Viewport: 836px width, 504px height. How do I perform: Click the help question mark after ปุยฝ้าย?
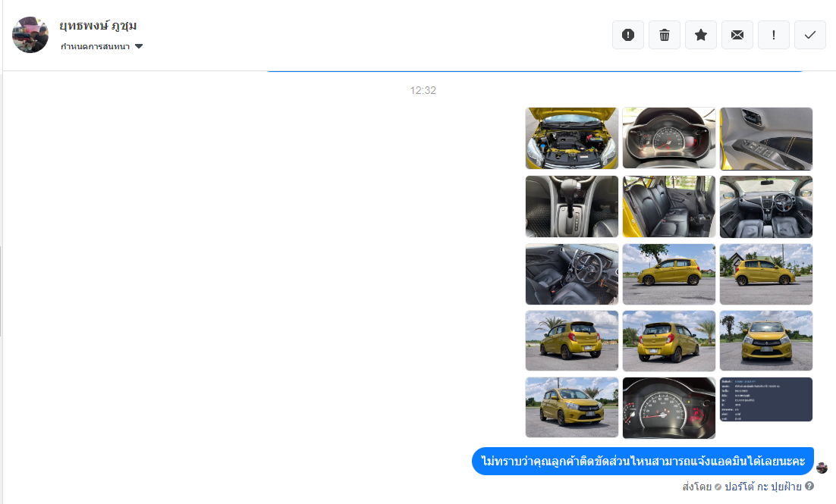[809, 486]
